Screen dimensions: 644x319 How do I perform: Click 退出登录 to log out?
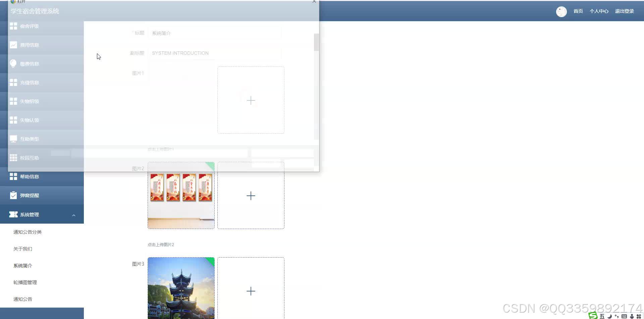625,11
